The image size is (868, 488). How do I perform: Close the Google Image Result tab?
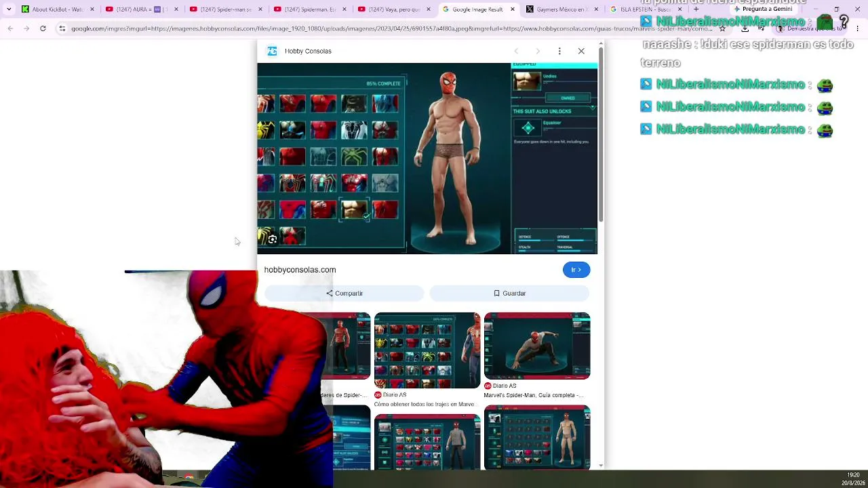pyautogui.click(x=512, y=9)
